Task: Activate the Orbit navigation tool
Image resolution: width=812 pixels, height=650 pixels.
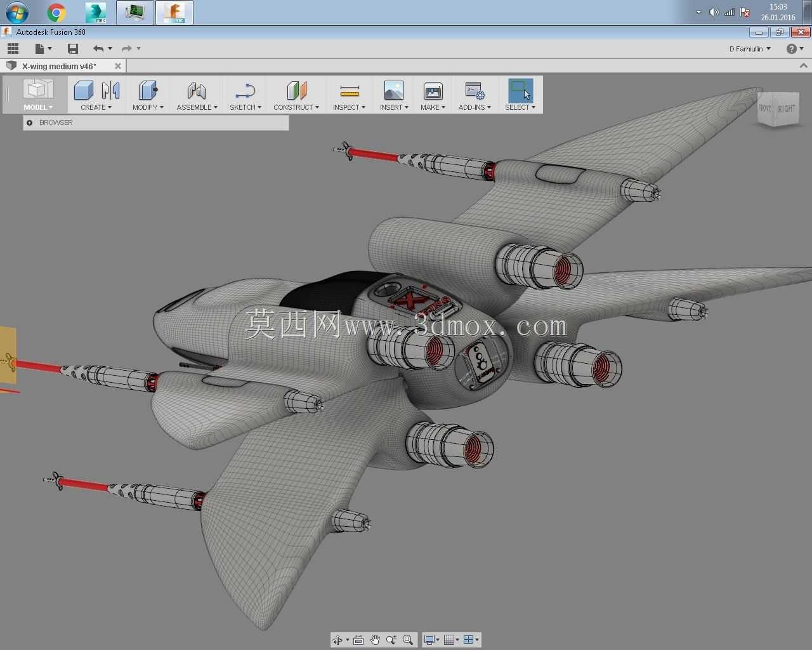Action: (337, 640)
